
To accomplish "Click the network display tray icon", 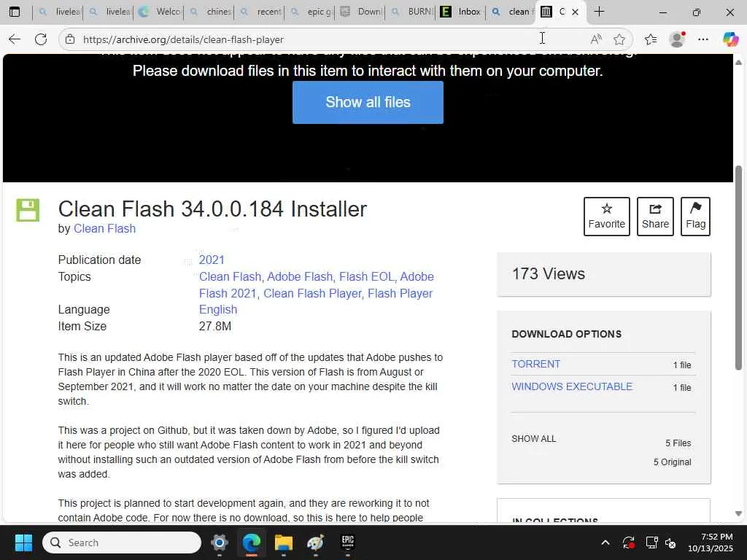I will point(651,542).
